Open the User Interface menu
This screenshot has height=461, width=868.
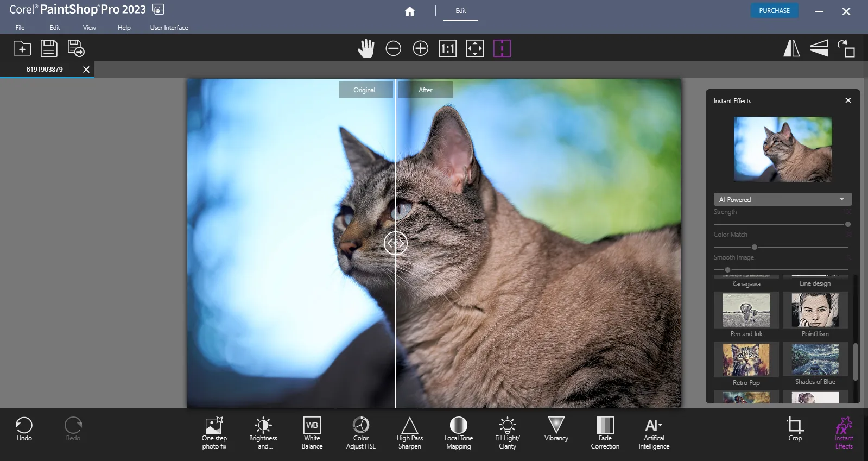169,28
